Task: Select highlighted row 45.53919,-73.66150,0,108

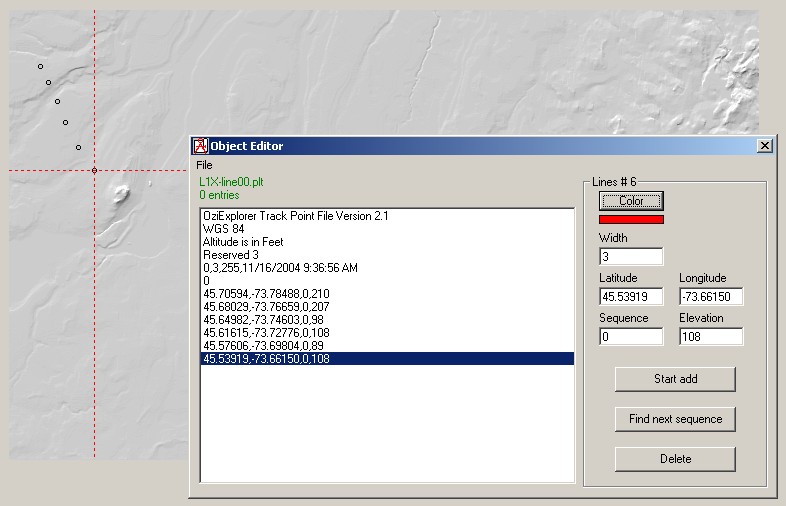Action: click(x=387, y=359)
